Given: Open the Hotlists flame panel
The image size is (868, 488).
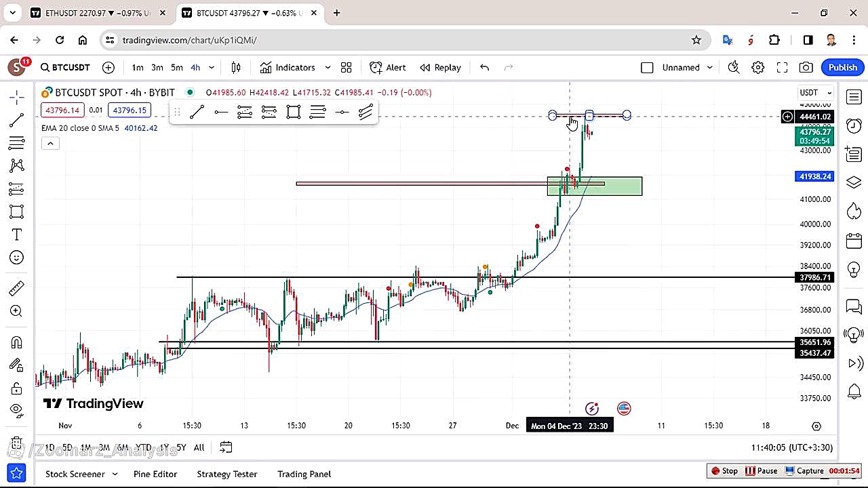Looking at the screenshot, I should click(x=854, y=210).
